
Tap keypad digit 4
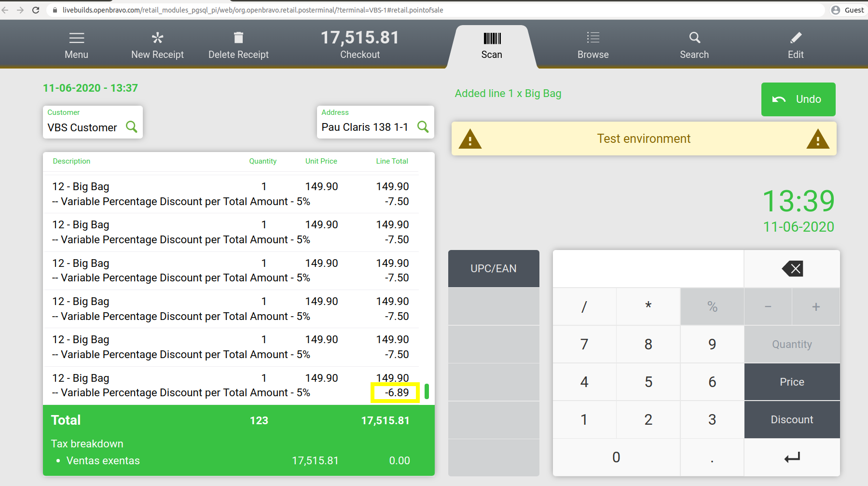coord(584,382)
